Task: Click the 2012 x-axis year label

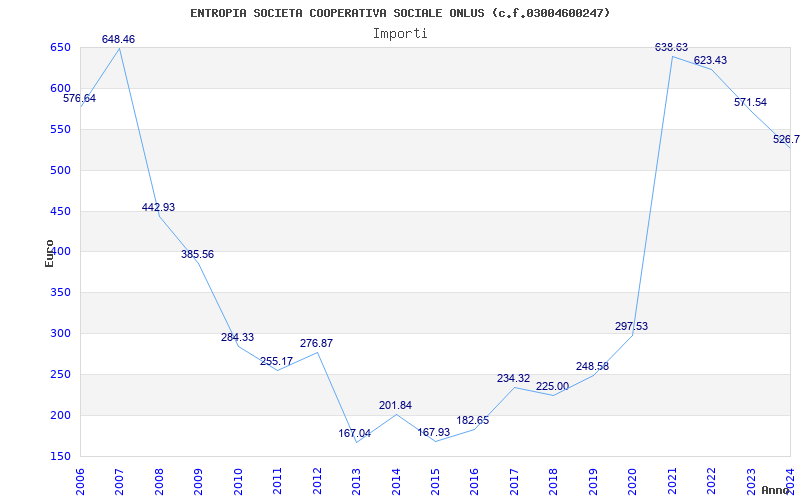Action: coord(317,480)
